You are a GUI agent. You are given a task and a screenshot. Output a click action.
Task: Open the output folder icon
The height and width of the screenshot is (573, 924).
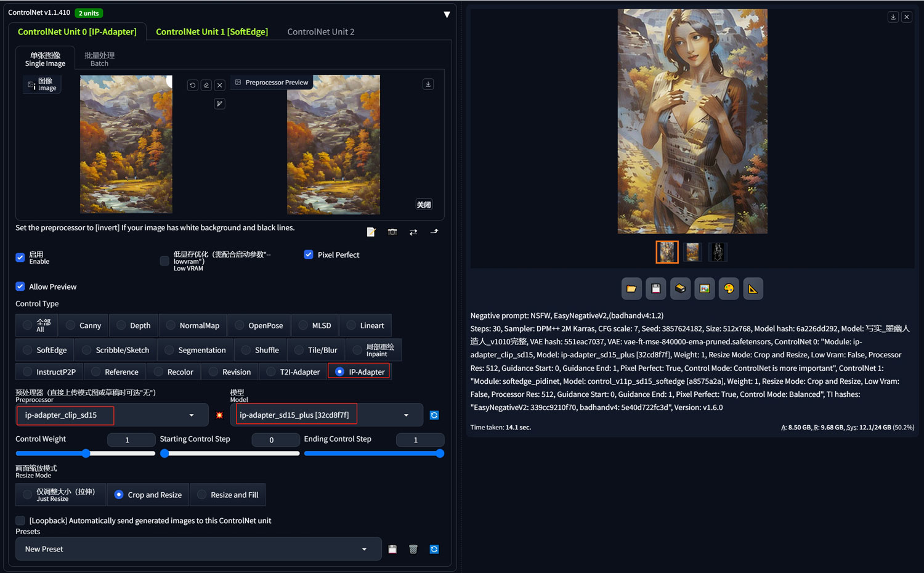(x=631, y=288)
